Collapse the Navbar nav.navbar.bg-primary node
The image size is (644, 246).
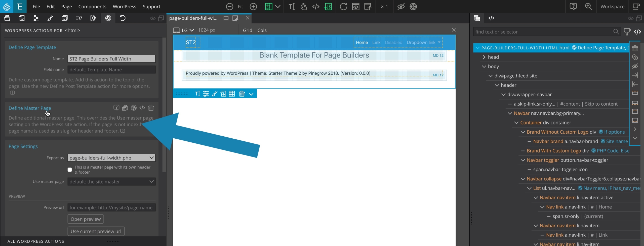click(x=510, y=113)
